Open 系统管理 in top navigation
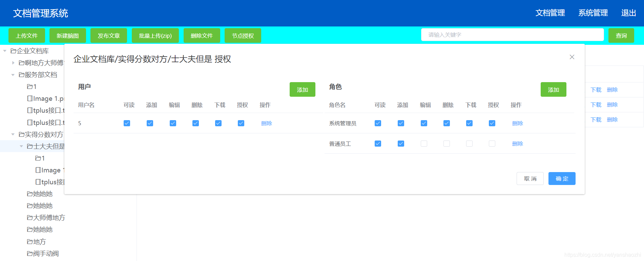The image size is (644, 261). [593, 13]
